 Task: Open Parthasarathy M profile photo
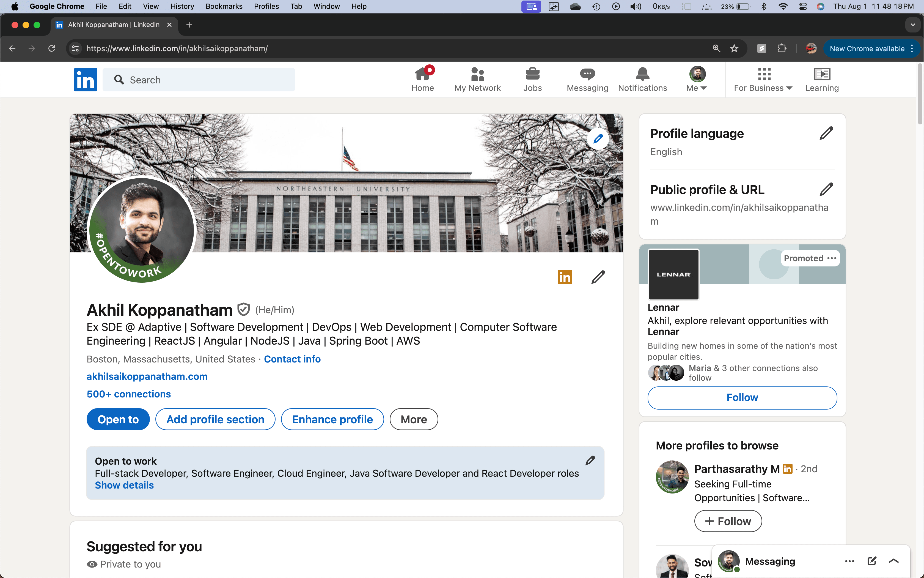click(x=672, y=477)
